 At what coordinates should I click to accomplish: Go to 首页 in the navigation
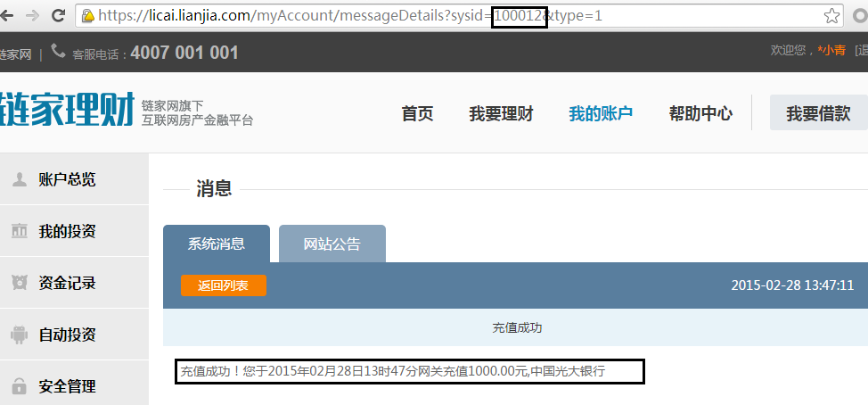(x=417, y=113)
